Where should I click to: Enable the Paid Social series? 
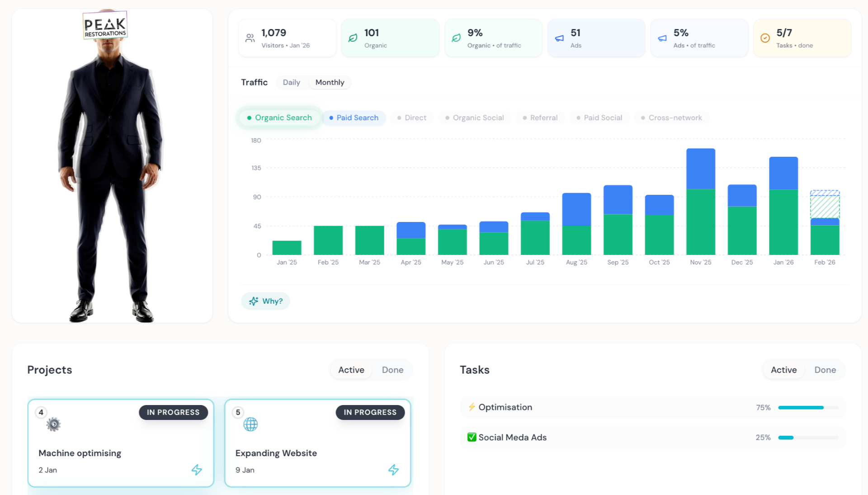pos(599,118)
